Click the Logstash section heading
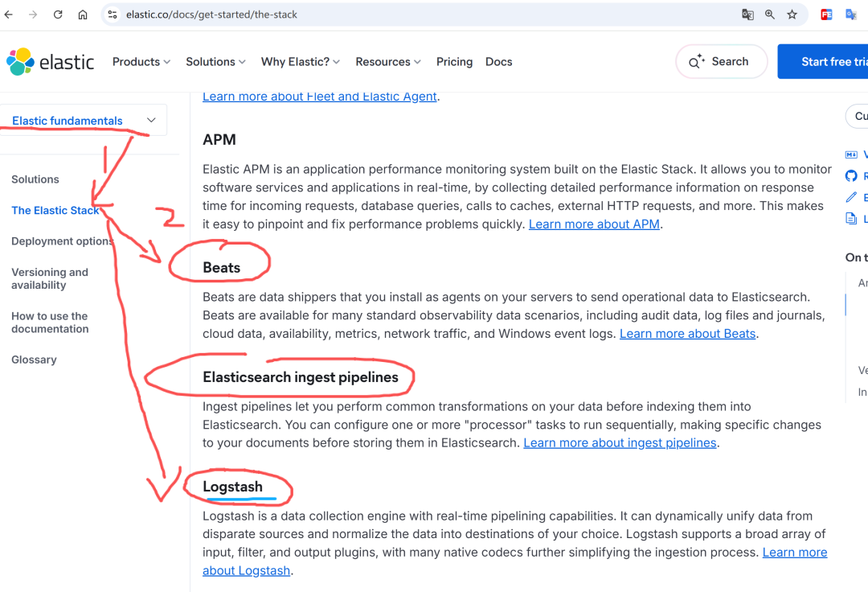 point(232,487)
